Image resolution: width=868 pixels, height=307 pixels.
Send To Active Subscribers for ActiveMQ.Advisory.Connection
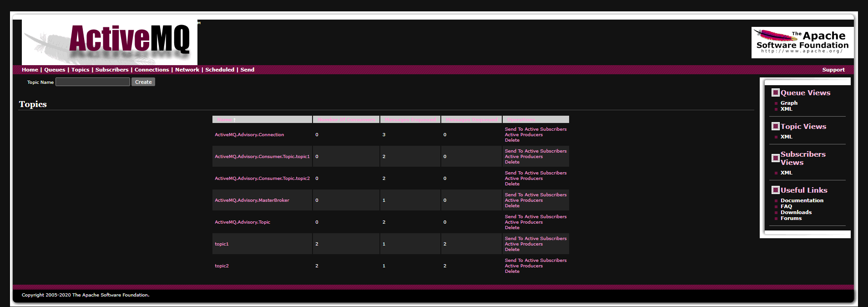coord(536,129)
